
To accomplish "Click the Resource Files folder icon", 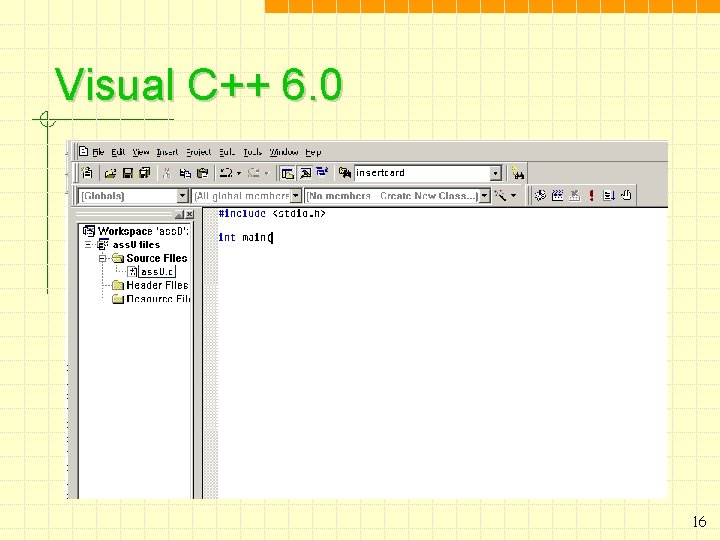I will (x=118, y=299).
